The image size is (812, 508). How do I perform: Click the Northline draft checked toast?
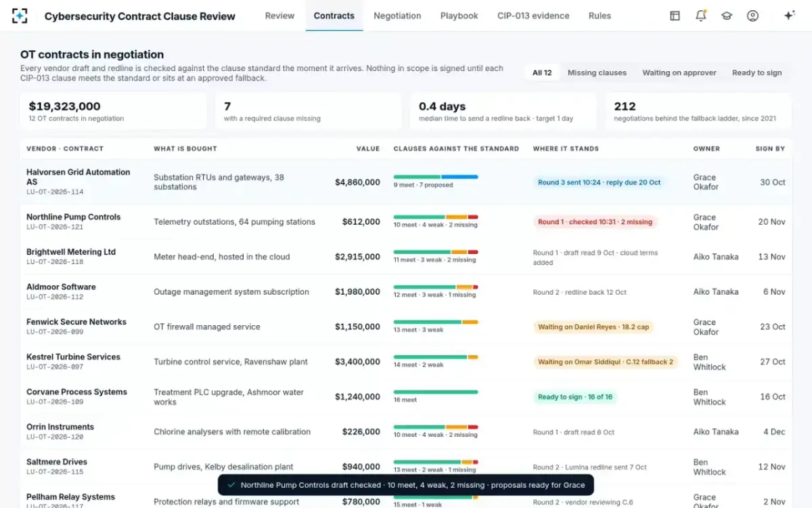[406, 485]
